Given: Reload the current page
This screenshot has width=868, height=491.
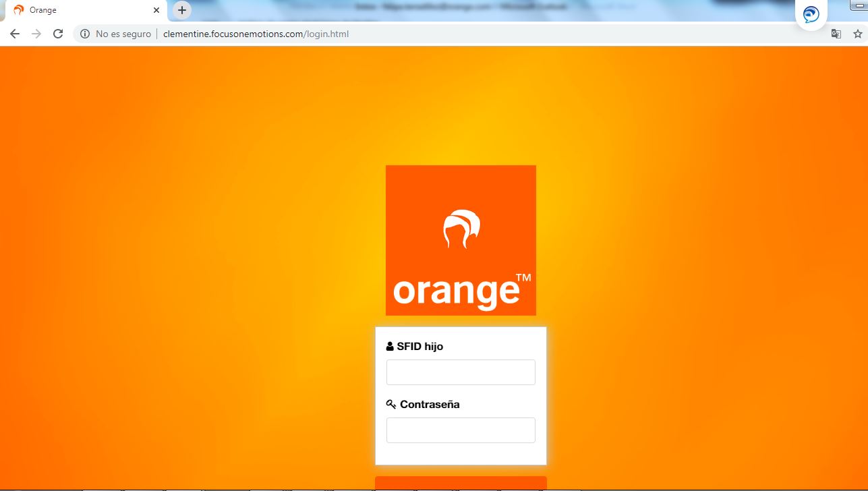Looking at the screenshot, I should (x=58, y=34).
